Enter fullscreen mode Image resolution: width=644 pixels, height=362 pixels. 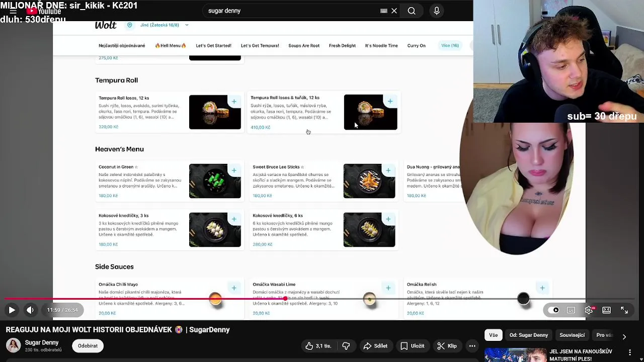click(624, 310)
